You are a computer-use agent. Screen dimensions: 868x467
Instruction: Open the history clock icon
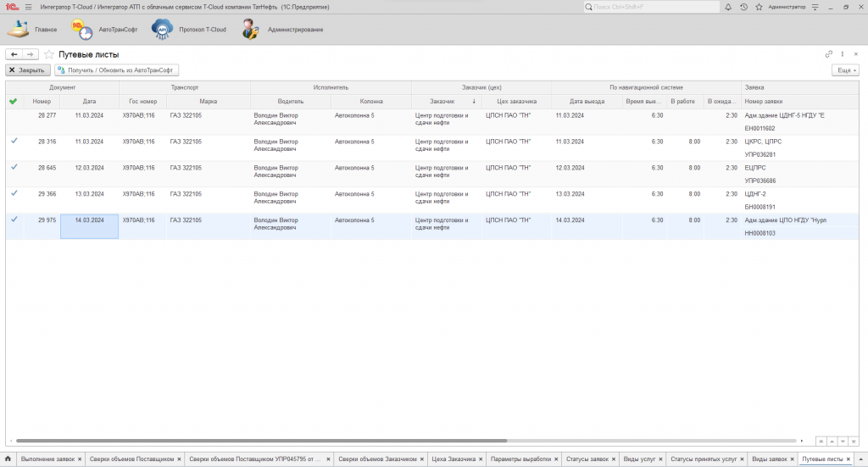(x=743, y=7)
